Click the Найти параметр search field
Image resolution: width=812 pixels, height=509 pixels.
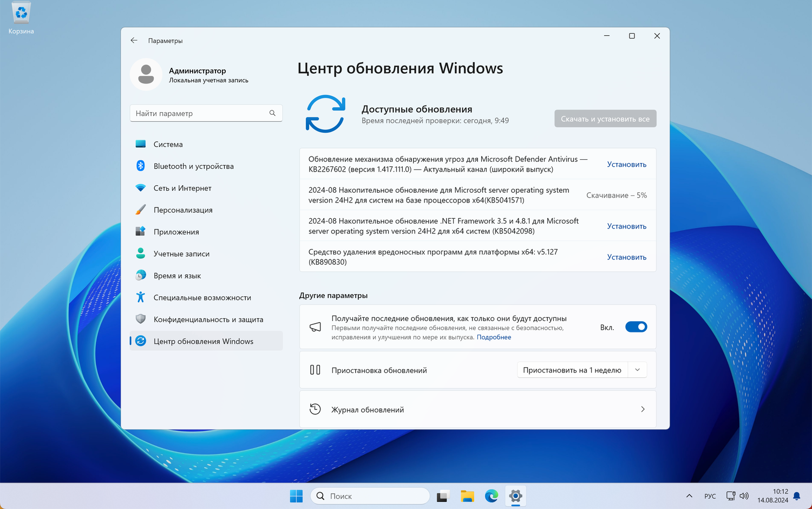click(x=206, y=113)
